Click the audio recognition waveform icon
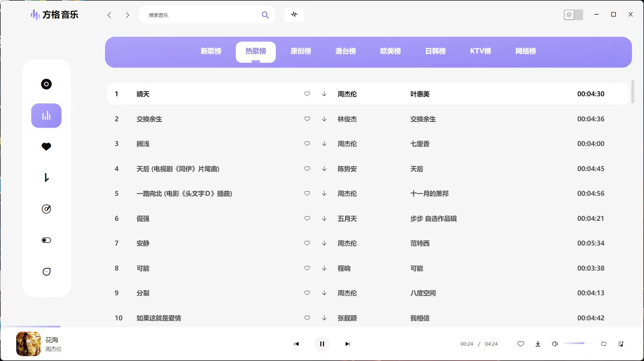This screenshot has width=644, height=361. point(294,15)
